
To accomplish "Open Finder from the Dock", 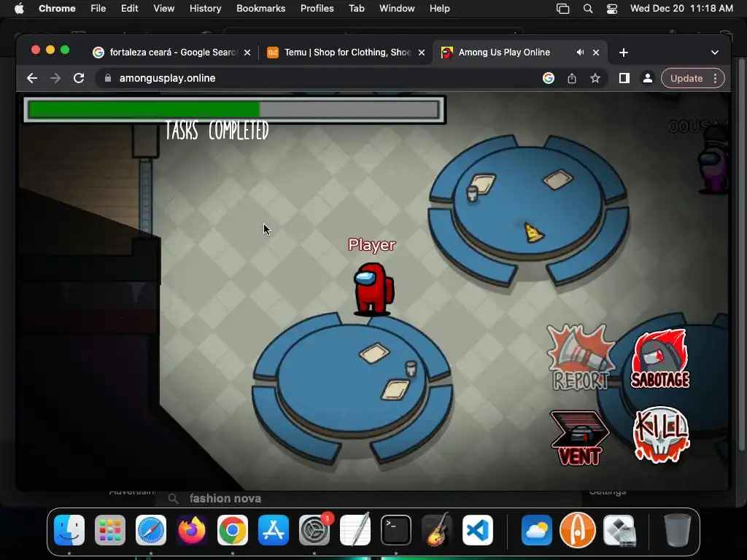I will click(69, 529).
